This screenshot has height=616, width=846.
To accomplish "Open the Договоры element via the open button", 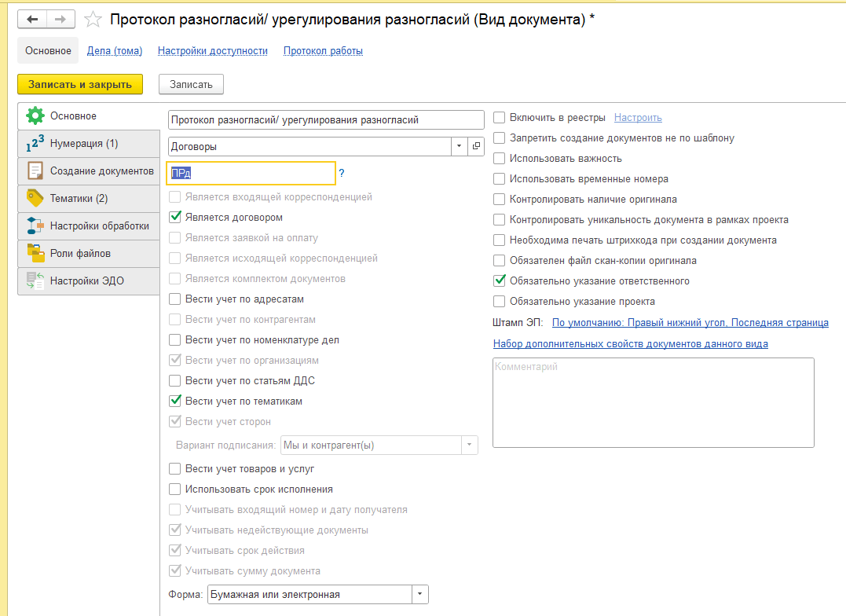I will [x=476, y=146].
